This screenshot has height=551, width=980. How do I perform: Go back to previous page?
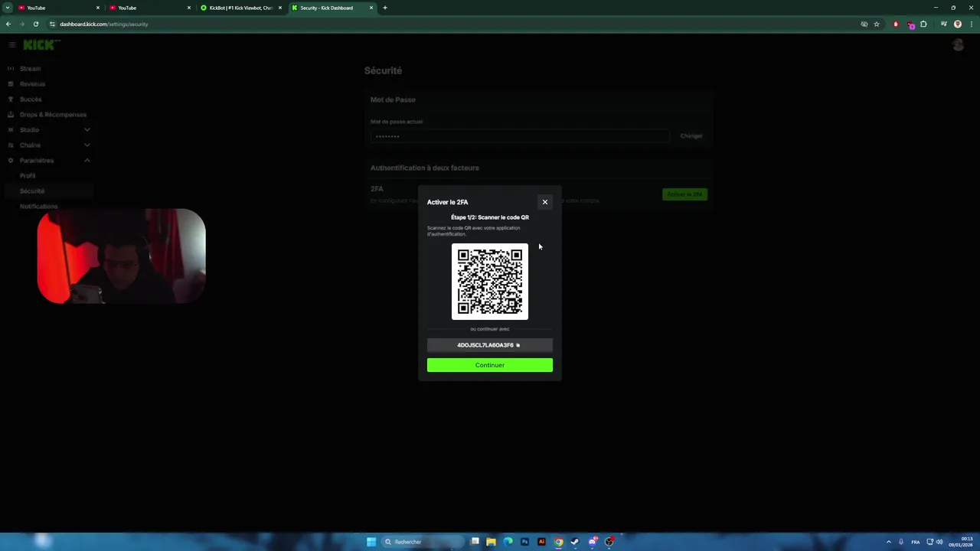(x=8, y=24)
